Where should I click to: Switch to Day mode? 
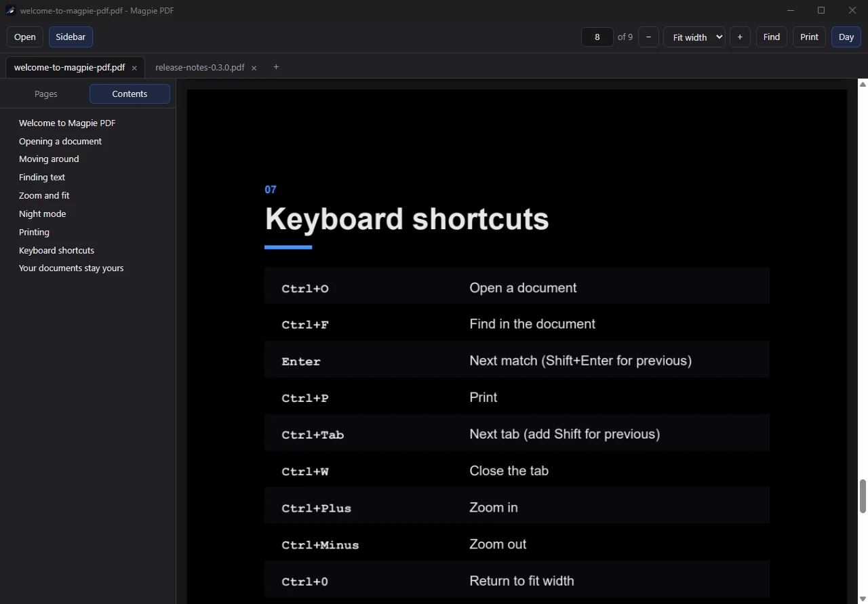tap(846, 37)
